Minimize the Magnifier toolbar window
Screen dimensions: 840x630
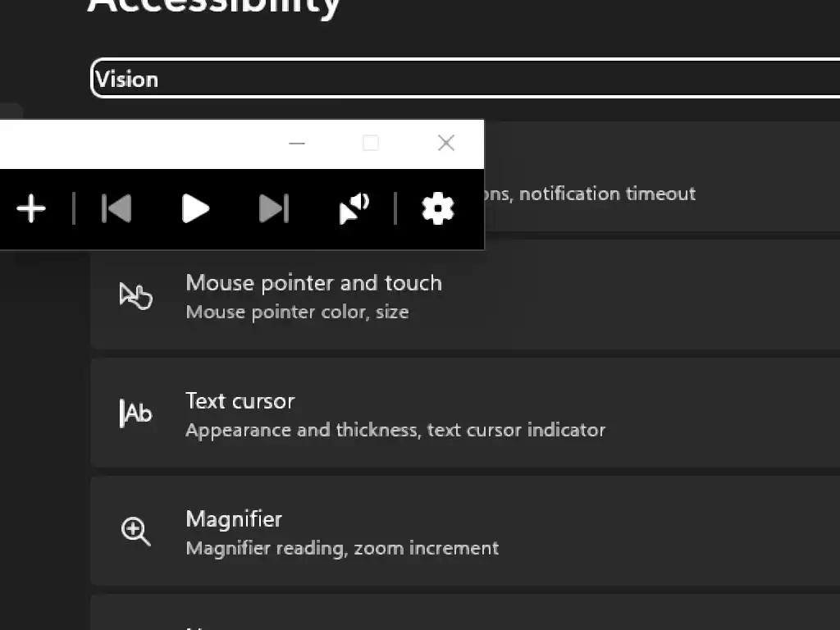click(297, 144)
